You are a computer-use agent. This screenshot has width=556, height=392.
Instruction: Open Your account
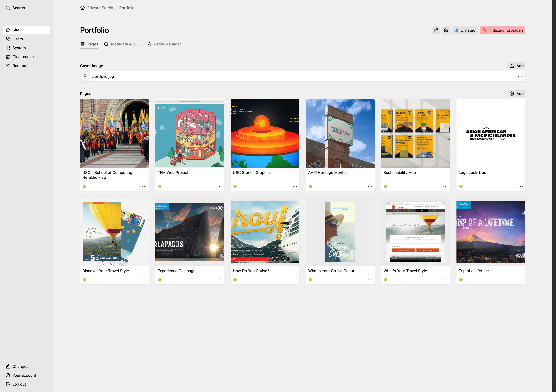coord(27,375)
